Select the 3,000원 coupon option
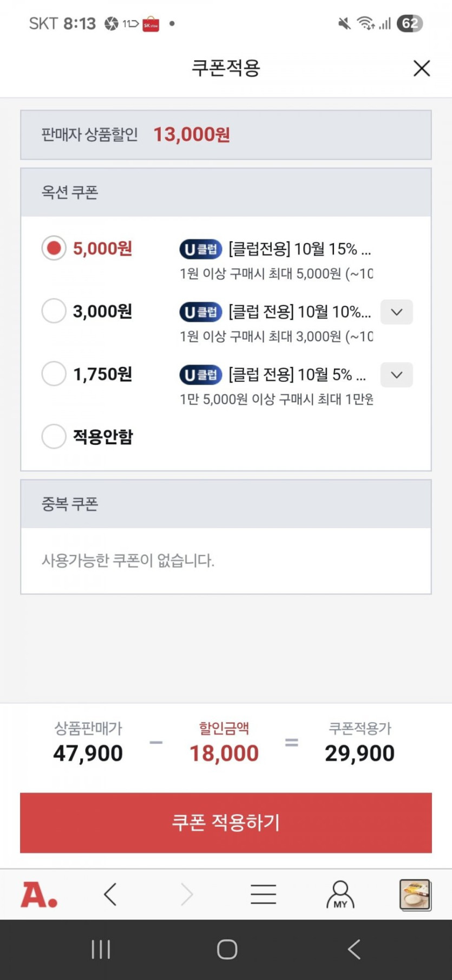452x980 pixels. [54, 311]
